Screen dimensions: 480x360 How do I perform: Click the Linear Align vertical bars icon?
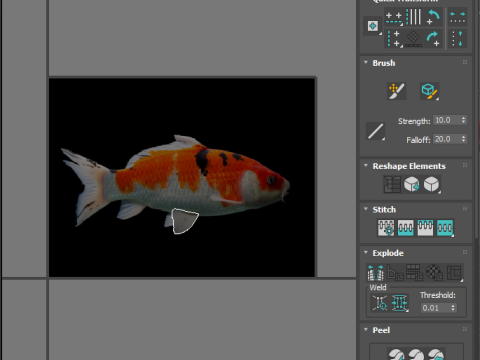414,17
